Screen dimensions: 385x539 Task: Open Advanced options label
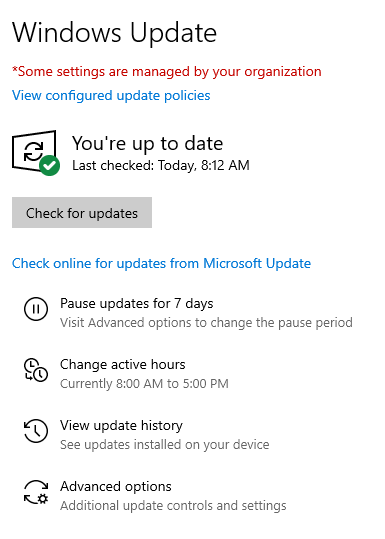click(116, 486)
